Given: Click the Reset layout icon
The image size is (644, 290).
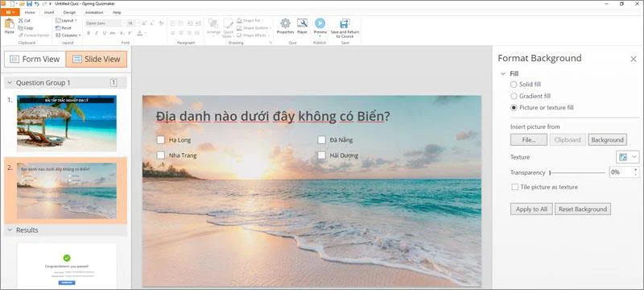Looking at the screenshot, I should click(58, 28).
